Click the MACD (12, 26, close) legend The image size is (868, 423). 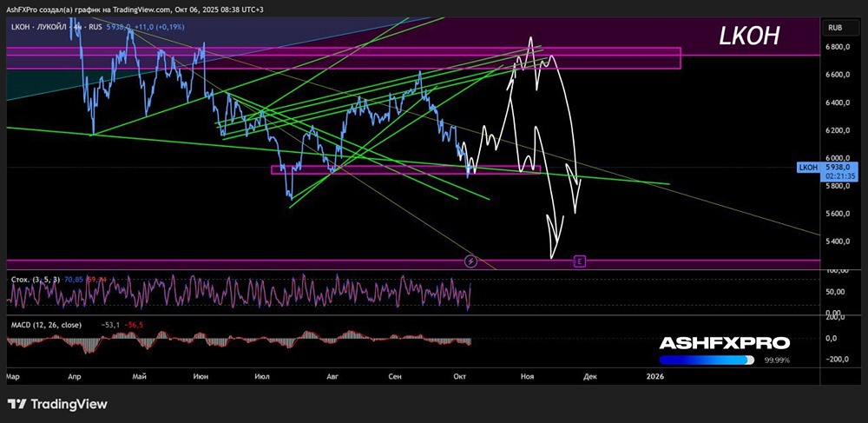[47, 325]
